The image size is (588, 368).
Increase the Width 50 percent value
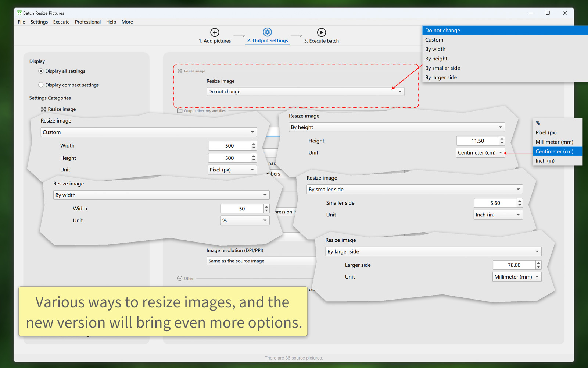[266, 206]
